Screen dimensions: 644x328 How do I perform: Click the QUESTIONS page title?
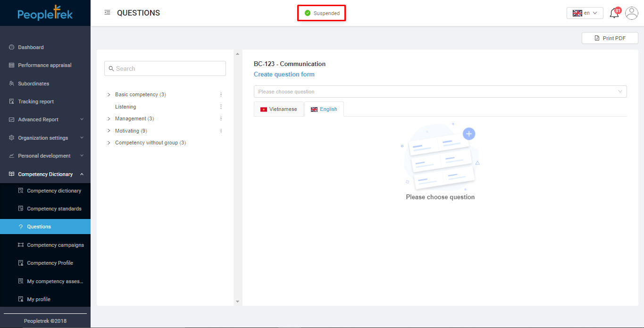138,13
